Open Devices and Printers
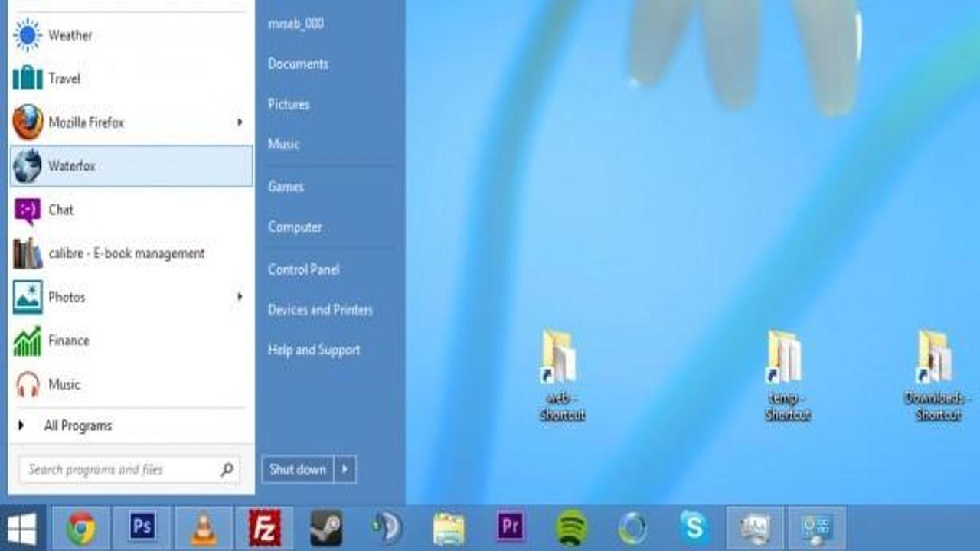 coord(320,310)
